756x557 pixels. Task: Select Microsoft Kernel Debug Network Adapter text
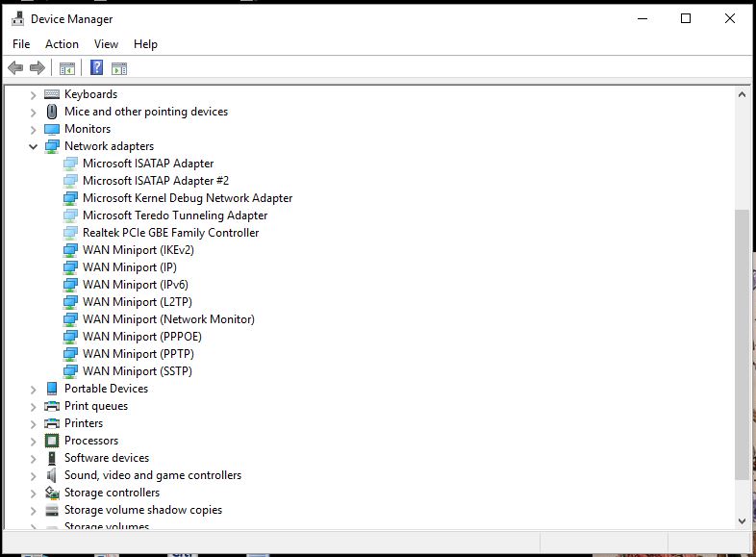coord(188,198)
